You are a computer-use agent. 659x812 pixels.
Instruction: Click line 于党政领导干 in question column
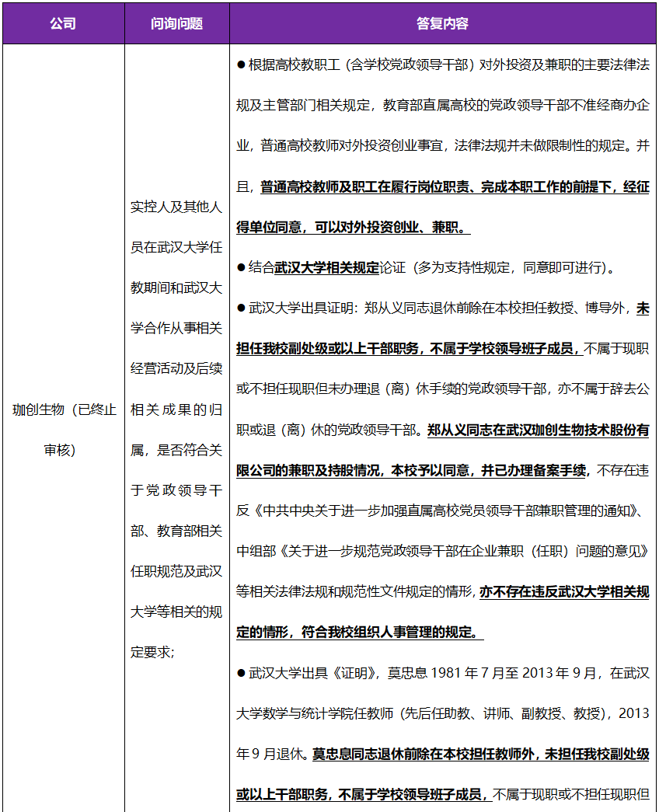[176, 490]
